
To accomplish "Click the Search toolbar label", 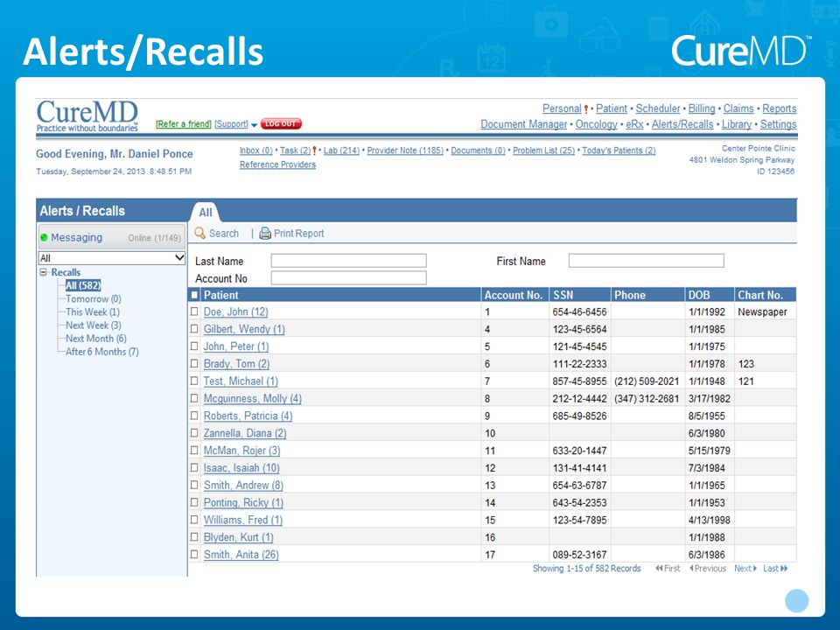I will (x=224, y=234).
